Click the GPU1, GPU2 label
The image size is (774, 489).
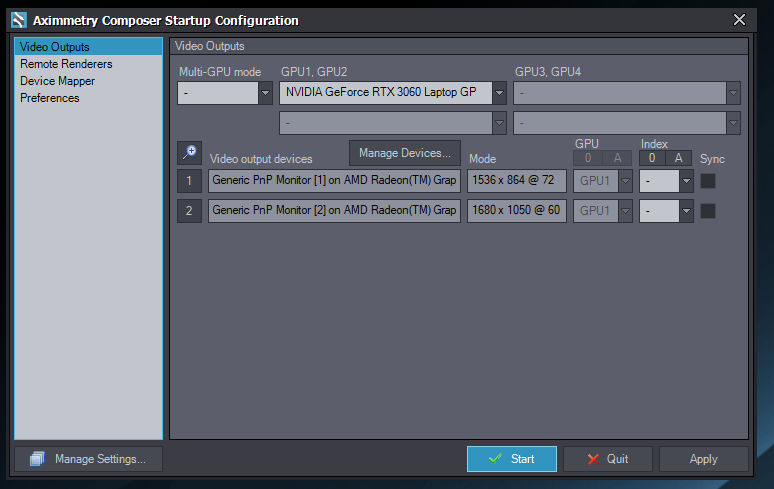pos(314,72)
